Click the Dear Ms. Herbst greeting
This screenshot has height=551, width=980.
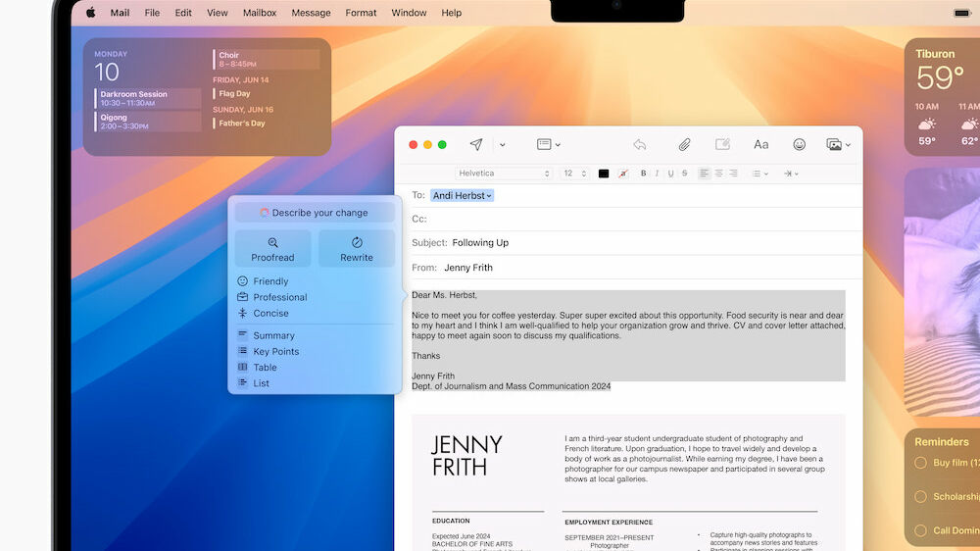[x=444, y=295]
